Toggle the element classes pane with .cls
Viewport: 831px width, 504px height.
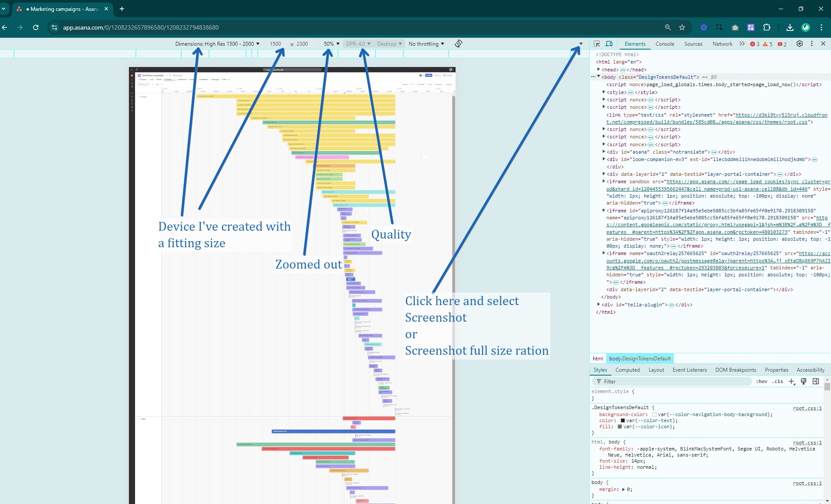coord(777,382)
